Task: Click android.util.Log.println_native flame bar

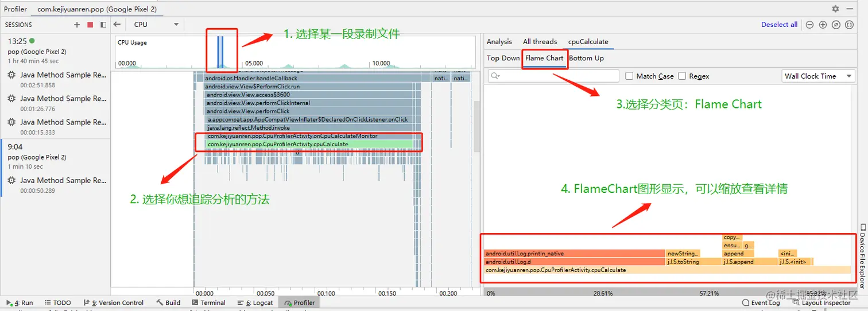Action: point(574,253)
